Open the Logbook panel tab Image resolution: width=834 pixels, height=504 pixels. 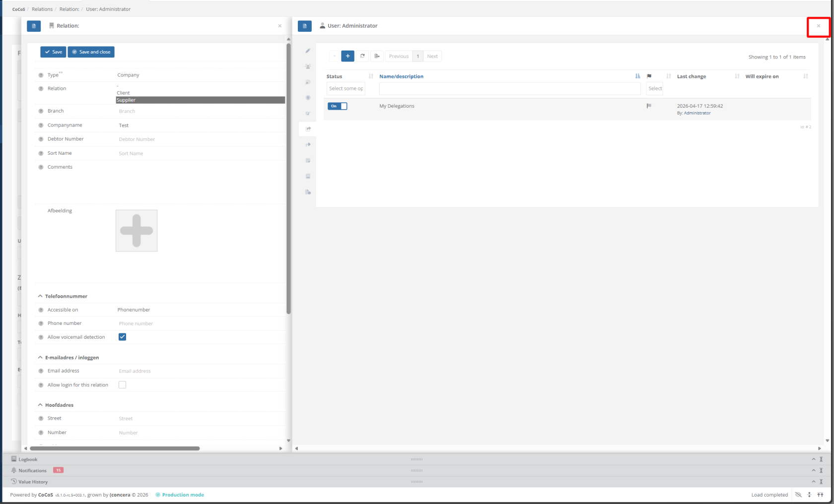(28, 459)
